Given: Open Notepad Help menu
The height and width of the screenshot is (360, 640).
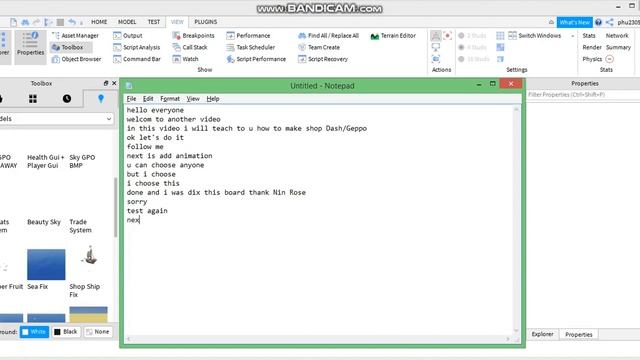Looking at the screenshot, I should [x=213, y=99].
